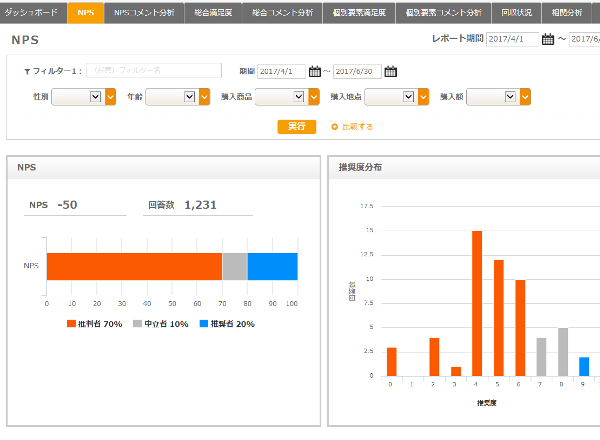This screenshot has height=440, width=600.
Task: Click the short orange bar at score 3
Action: 456,372
